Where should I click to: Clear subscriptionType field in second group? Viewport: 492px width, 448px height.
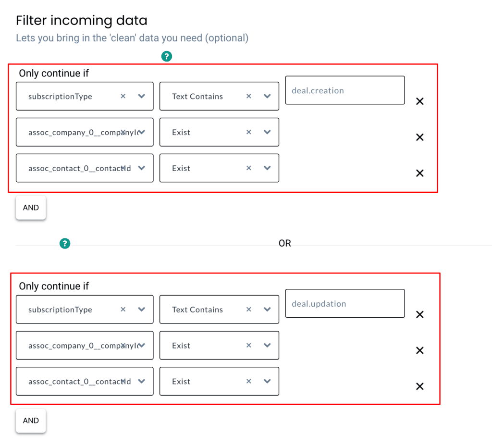(x=123, y=309)
